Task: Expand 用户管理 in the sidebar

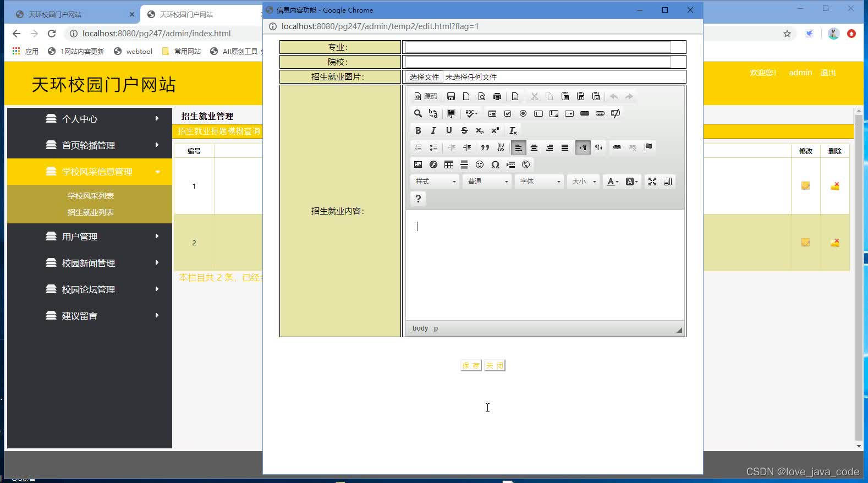Action: click(x=90, y=237)
